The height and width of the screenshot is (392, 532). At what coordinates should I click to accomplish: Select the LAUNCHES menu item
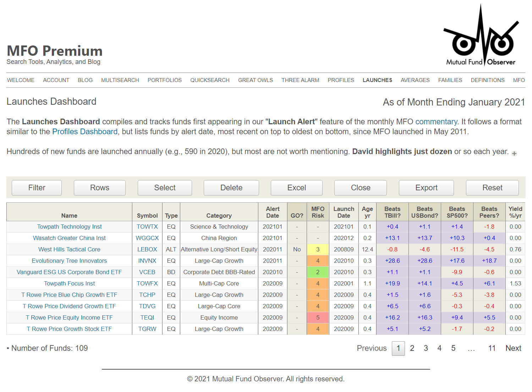pos(377,80)
